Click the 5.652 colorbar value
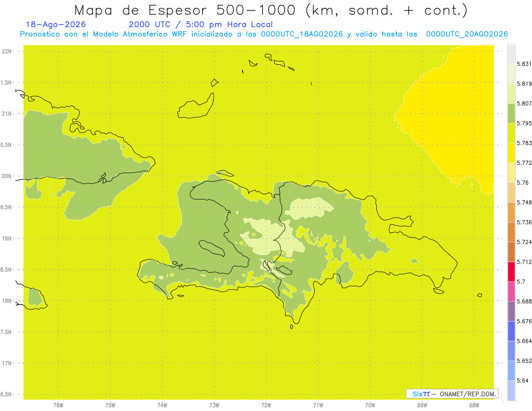 point(524,361)
